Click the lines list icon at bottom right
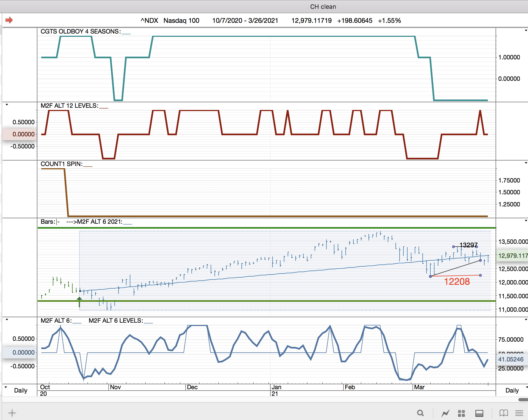The image size is (528, 420). click(519, 413)
